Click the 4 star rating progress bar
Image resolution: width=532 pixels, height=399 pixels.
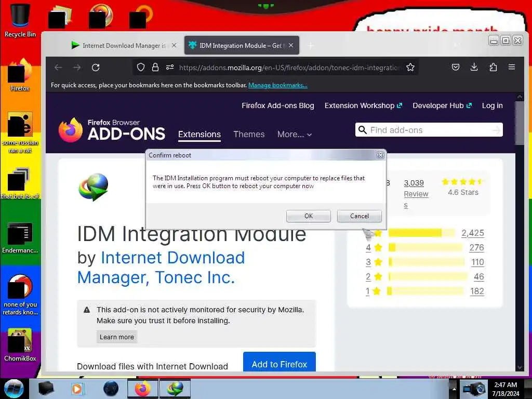click(x=425, y=248)
